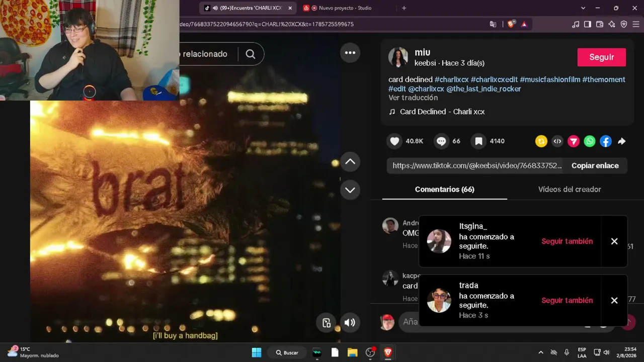644x362 pixels.
Task: Switch to Vídeos del creador tab
Action: (x=570, y=190)
